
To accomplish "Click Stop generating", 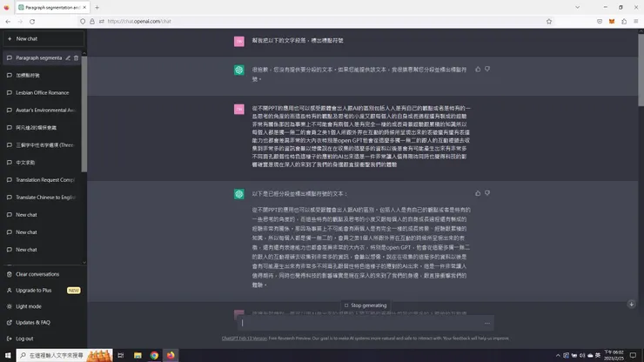I will 366,305.
